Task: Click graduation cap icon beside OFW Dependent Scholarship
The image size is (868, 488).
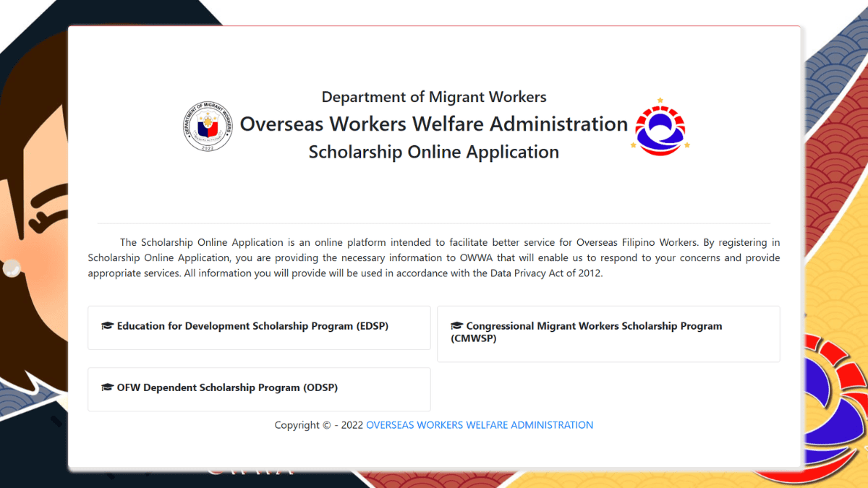Action: [108, 388]
